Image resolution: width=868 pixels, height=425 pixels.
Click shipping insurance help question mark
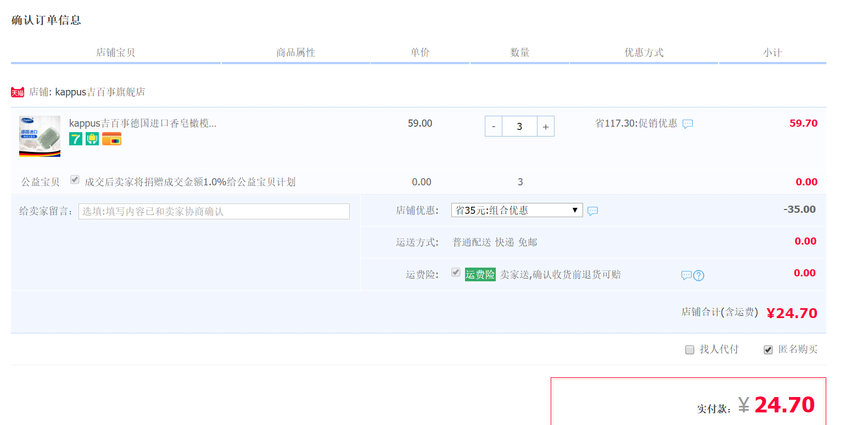(698, 275)
